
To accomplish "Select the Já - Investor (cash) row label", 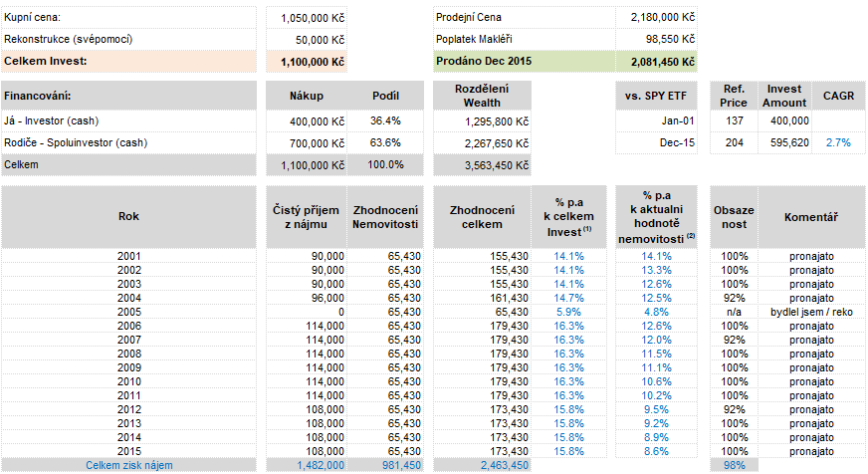I will 128,120.
